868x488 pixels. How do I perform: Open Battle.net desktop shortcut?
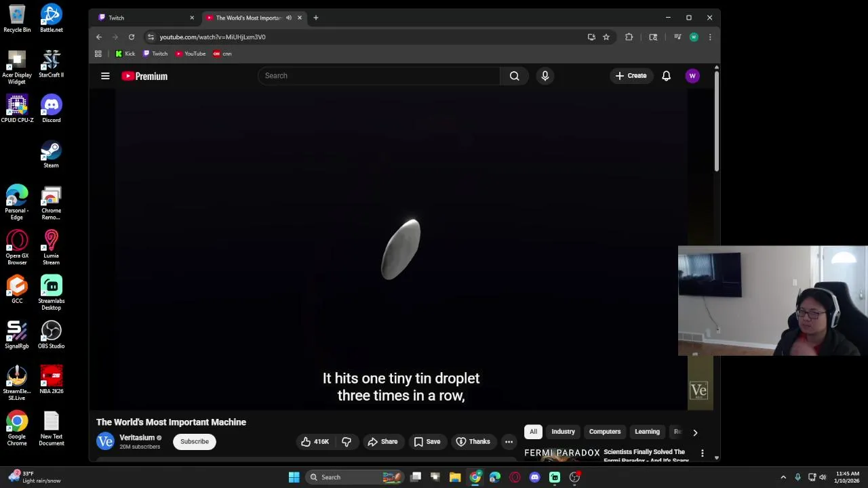tap(51, 18)
